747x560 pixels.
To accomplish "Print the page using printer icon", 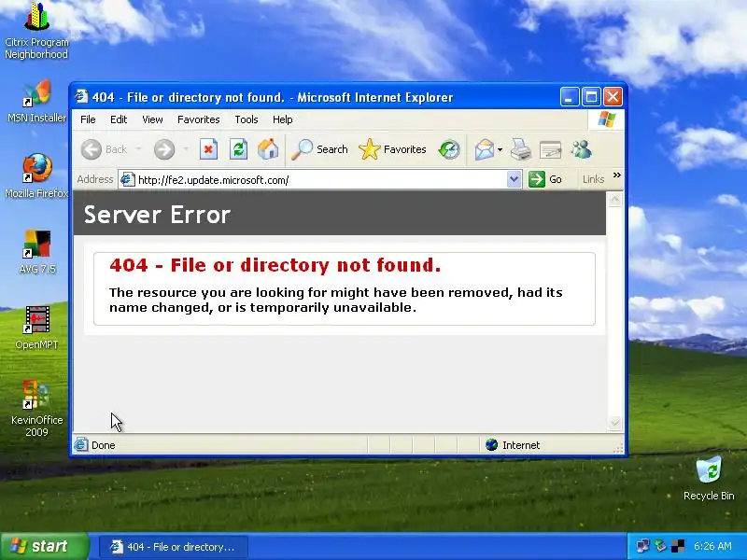I will click(x=520, y=149).
